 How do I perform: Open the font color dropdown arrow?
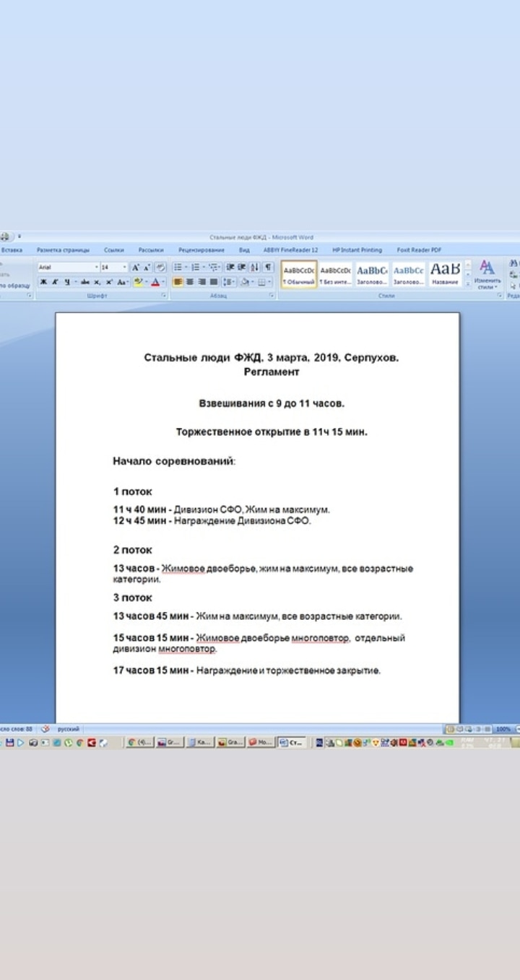point(162,282)
